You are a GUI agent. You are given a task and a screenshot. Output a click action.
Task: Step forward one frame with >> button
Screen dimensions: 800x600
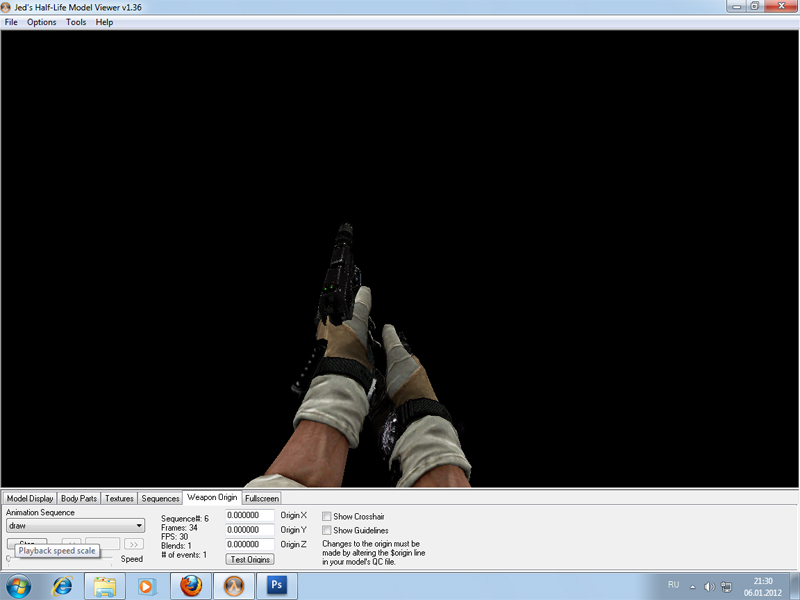[134, 544]
